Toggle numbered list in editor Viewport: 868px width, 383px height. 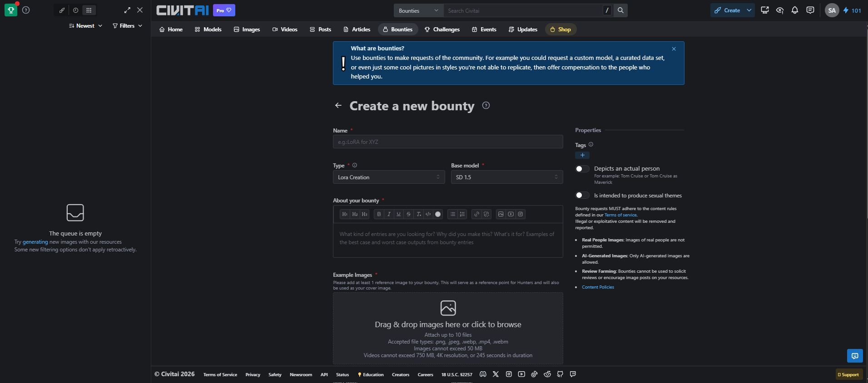[462, 214]
